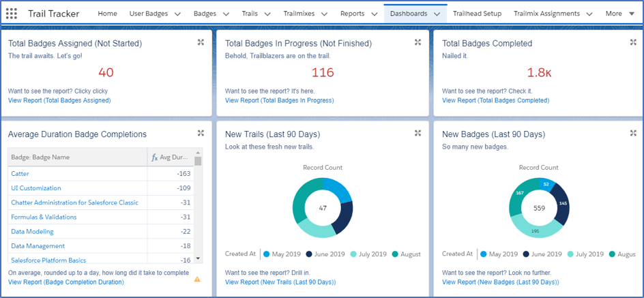Image resolution: width=644 pixels, height=298 pixels.
Task: Switch to the User Badges tab
Action: pos(149,14)
